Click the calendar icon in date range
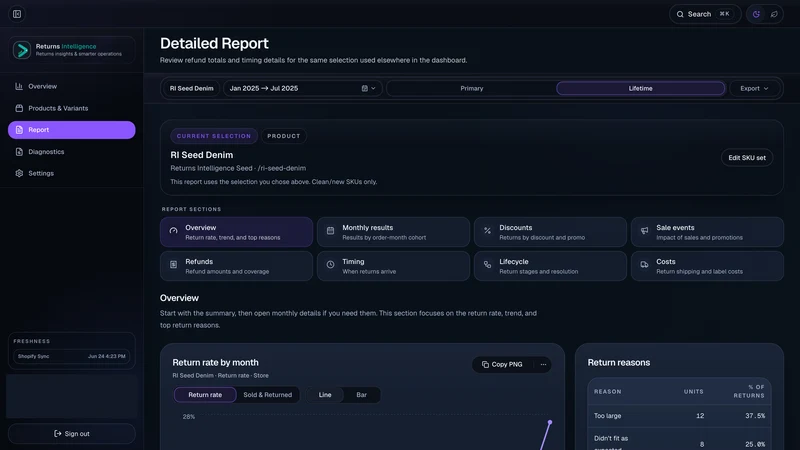 (364, 88)
